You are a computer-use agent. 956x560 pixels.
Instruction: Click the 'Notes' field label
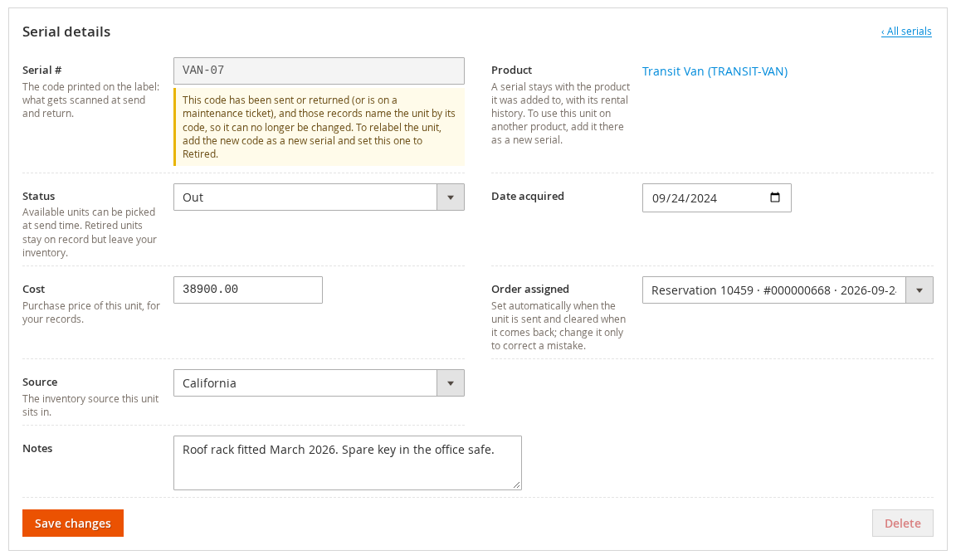[x=37, y=449]
